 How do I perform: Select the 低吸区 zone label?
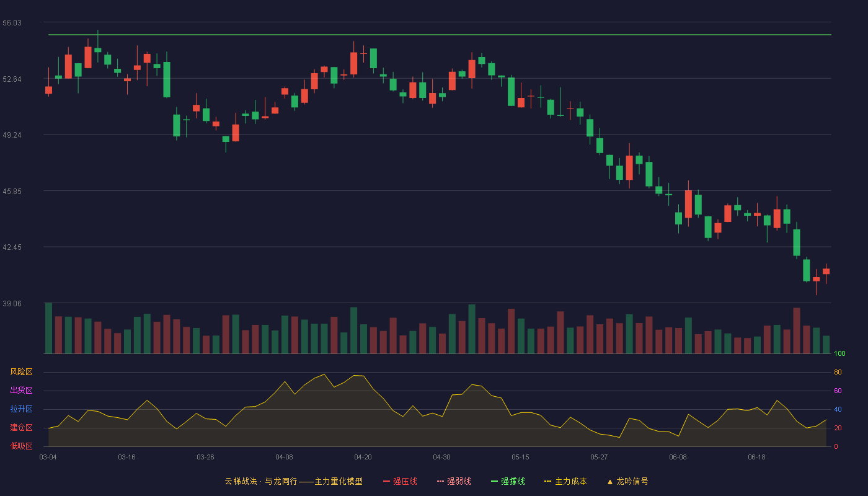(21, 446)
